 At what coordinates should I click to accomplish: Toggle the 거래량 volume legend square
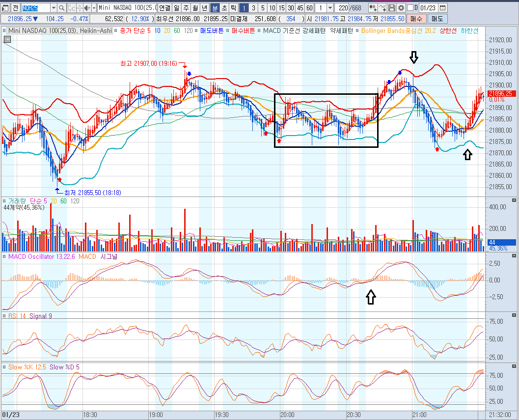[4, 201]
